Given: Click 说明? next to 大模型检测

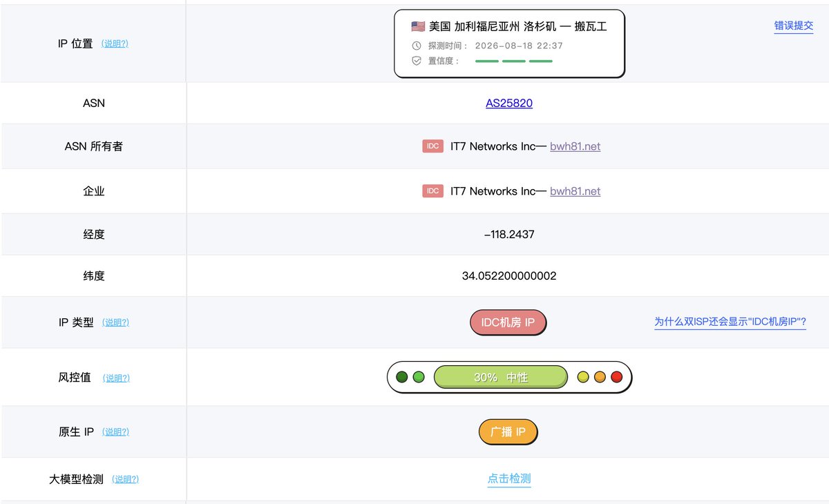Looking at the screenshot, I should [125, 479].
